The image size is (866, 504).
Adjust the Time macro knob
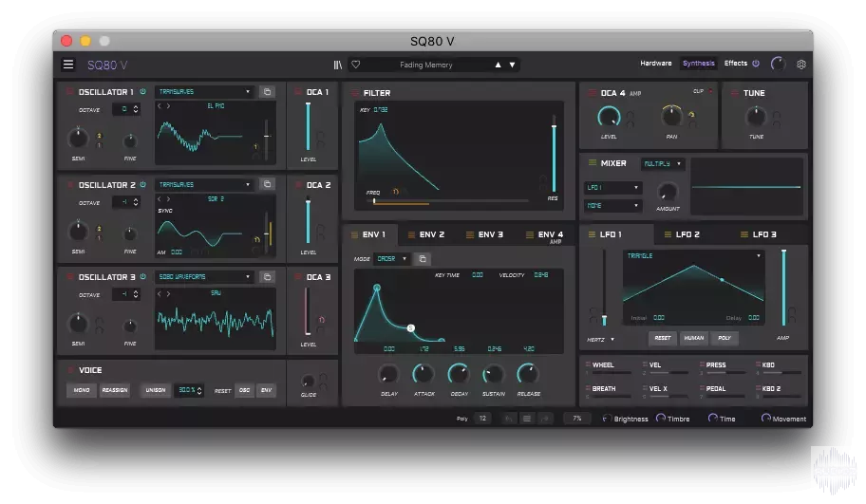712,419
